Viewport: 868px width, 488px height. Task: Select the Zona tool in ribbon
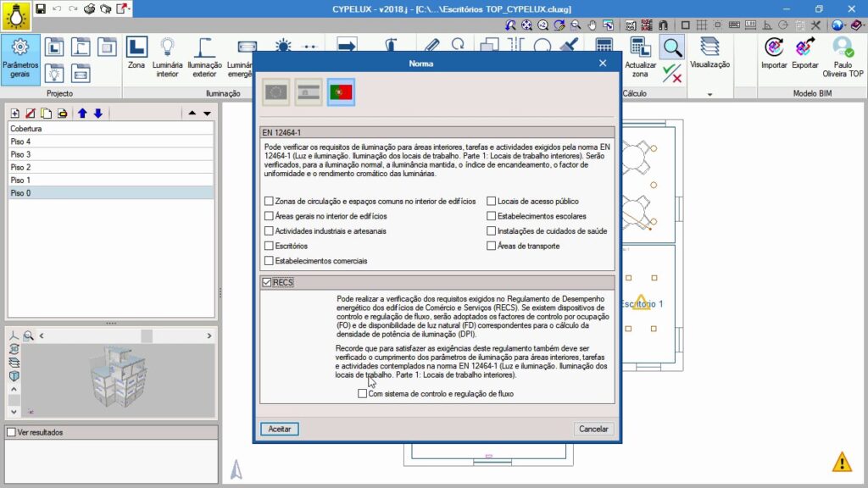136,47
